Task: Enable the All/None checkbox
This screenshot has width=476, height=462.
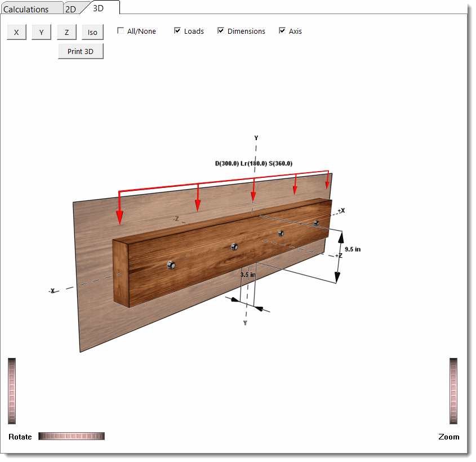Action: [x=120, y=31]
